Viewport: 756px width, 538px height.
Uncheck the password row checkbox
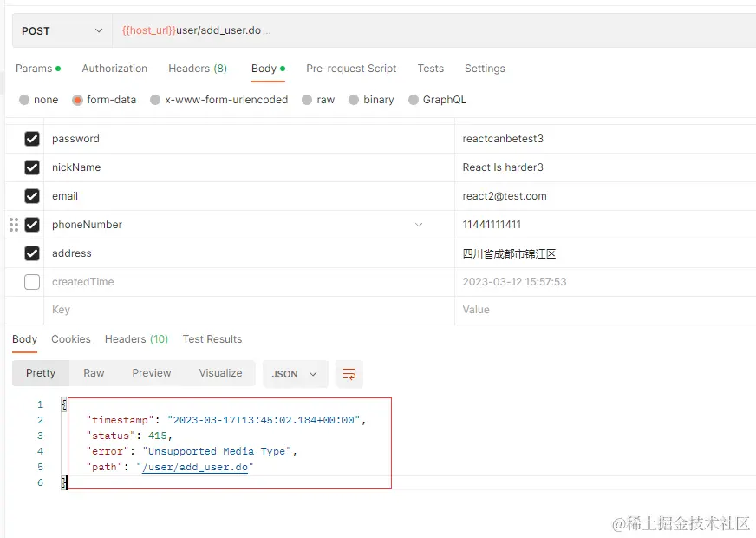32,139
